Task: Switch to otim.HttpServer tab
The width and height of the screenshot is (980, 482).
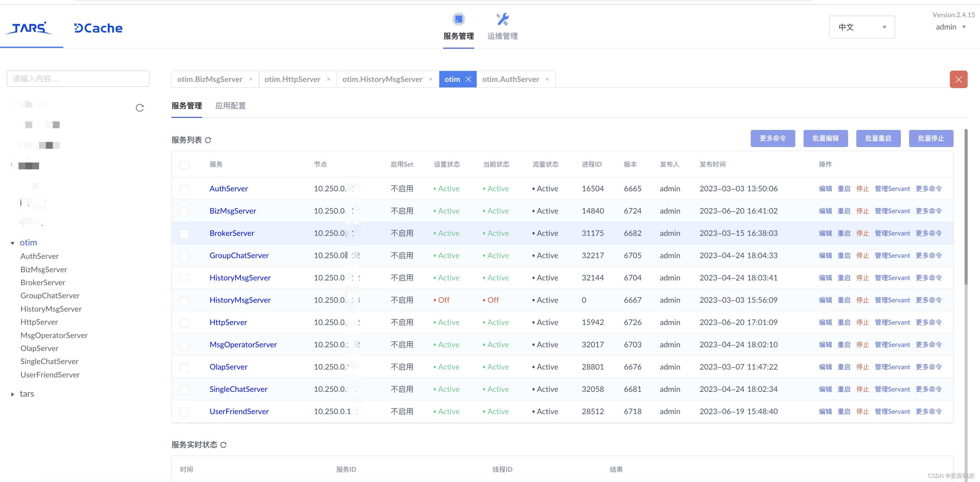Action: coord(292,79)
